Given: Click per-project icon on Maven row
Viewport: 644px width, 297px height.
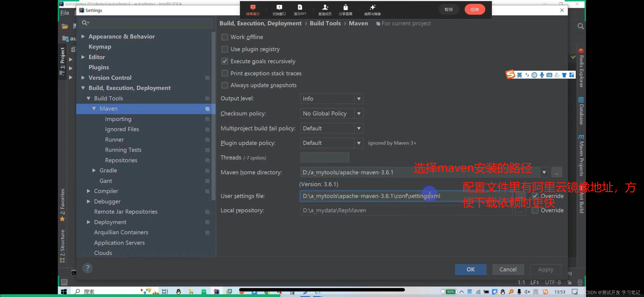Looking at the screenshot, I should [x=207, y=109].
